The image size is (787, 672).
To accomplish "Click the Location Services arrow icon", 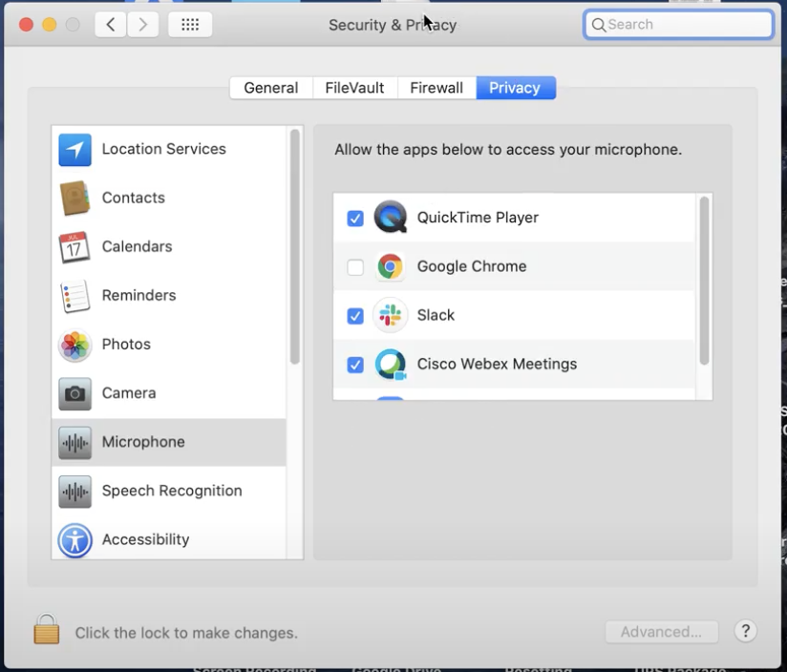I will coord(74,150).
